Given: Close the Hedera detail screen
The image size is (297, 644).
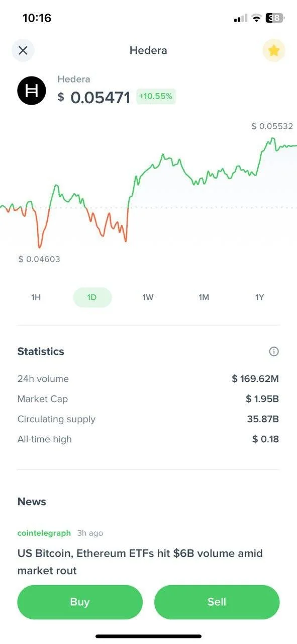Looking at the screenshot, I should (23, 50).
